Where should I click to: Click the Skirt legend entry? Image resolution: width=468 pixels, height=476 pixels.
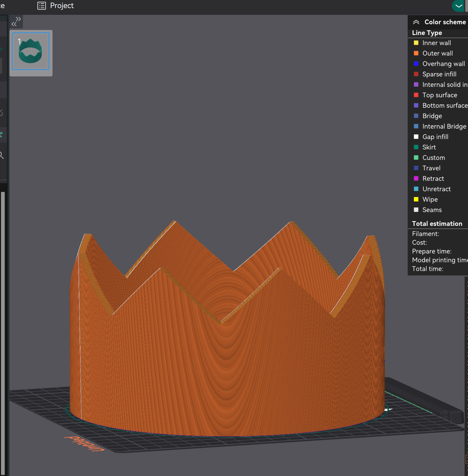pos(425,147)
